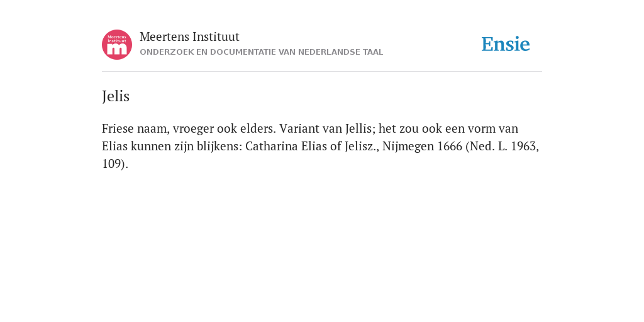Click the Jelis page heading
The image size is (644, 322).
coord(116,96)
